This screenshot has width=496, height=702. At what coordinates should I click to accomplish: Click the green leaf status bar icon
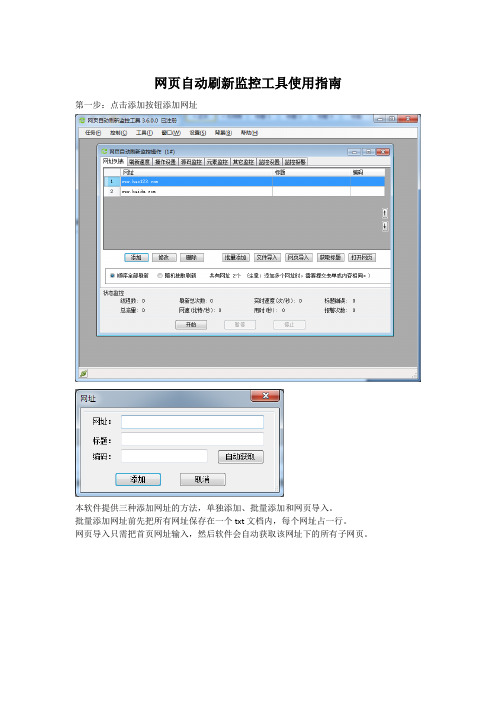click(83, 373)
